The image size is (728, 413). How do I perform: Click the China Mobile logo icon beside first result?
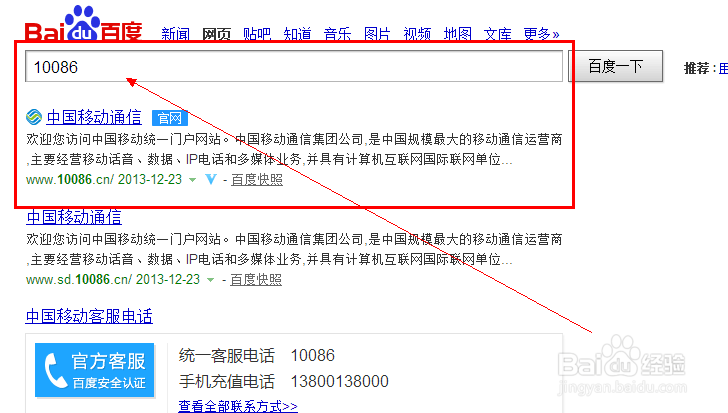34,117
